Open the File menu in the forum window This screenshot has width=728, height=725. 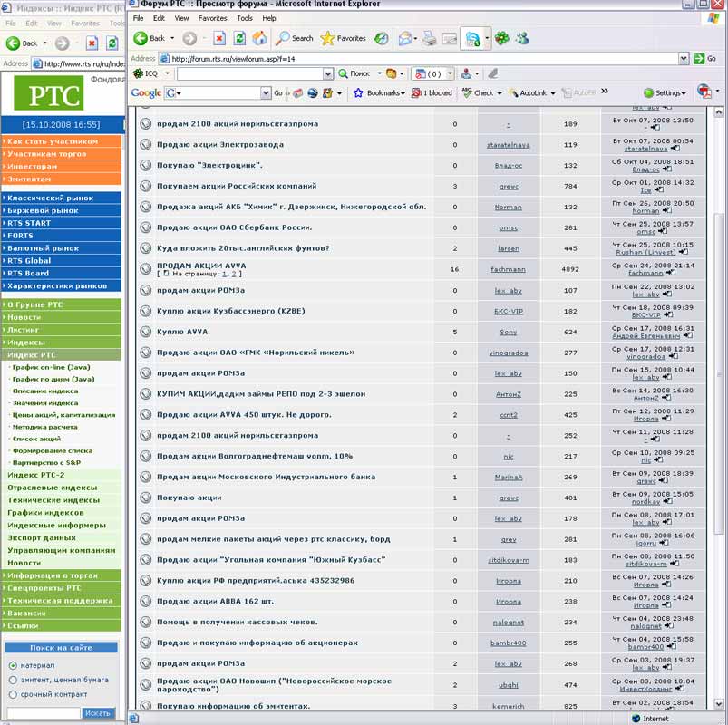(138, 18)
